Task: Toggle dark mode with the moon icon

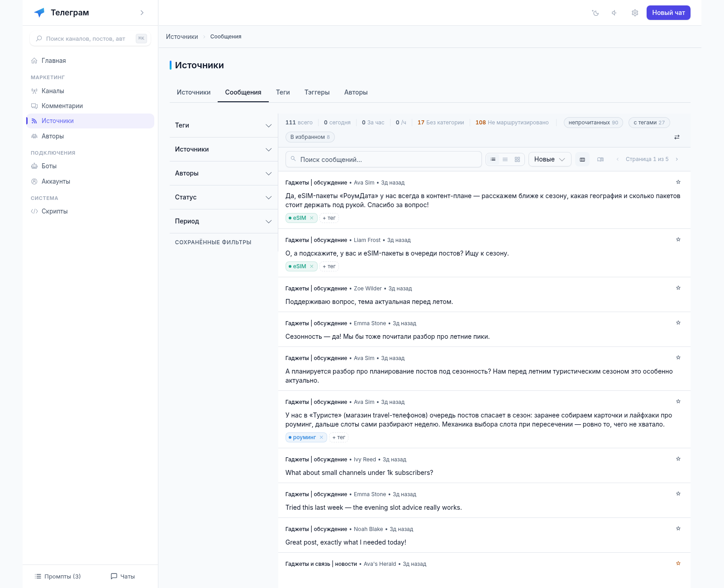Action: click(595, 13)
